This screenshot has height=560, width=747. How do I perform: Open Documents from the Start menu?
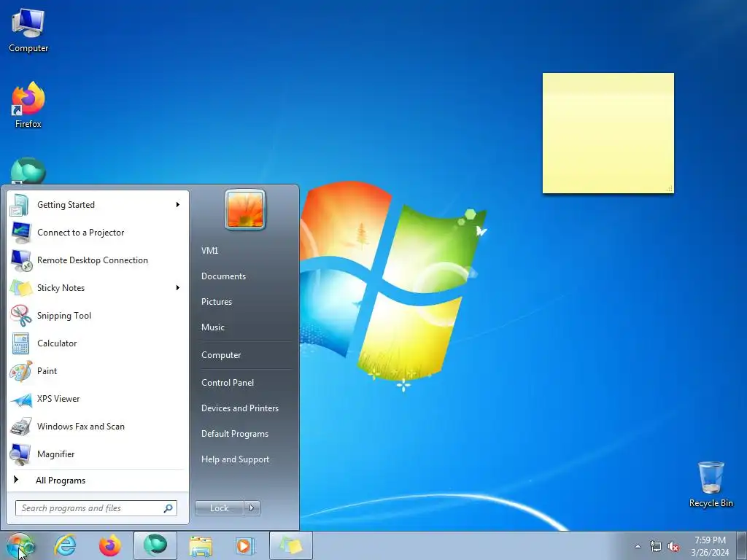click(x=223, y=276)
